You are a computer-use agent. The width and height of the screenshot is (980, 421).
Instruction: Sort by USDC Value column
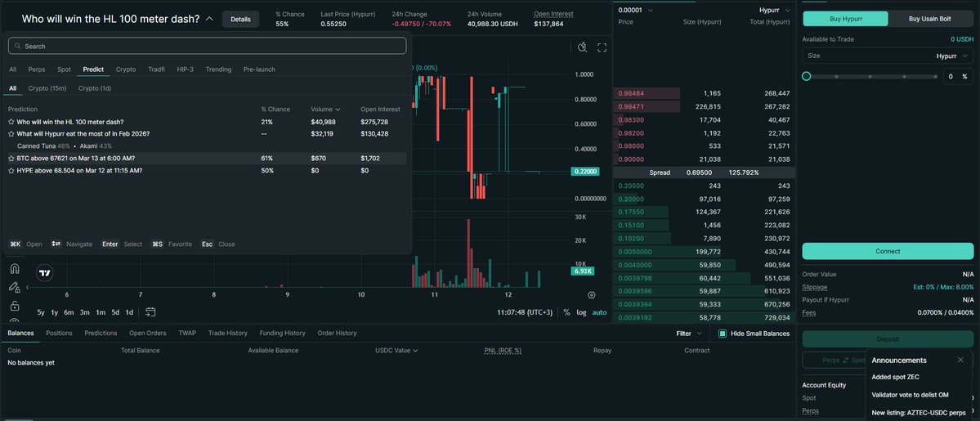tap(396, 351)
